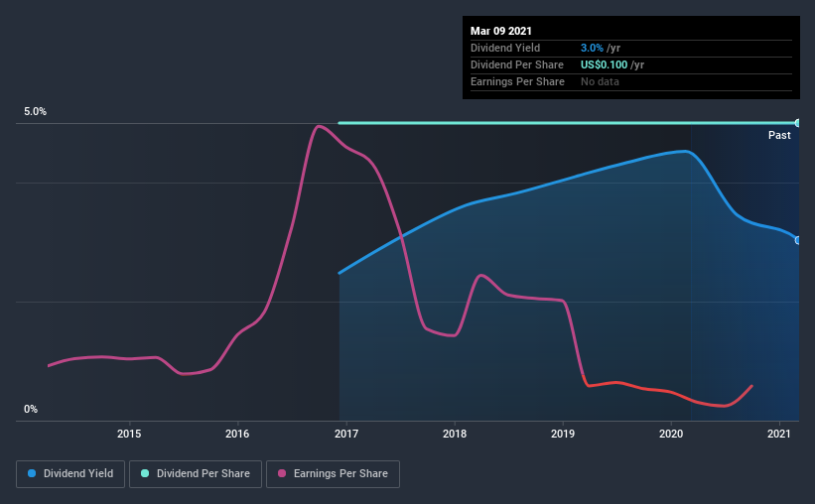Viewport: 815px width, 504px height.
Task: Click the Past region label
Action: (x=779, y=135)
